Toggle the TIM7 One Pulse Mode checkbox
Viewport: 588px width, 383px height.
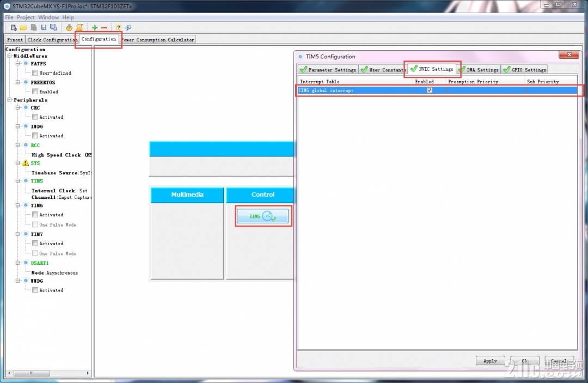(35, 253)
